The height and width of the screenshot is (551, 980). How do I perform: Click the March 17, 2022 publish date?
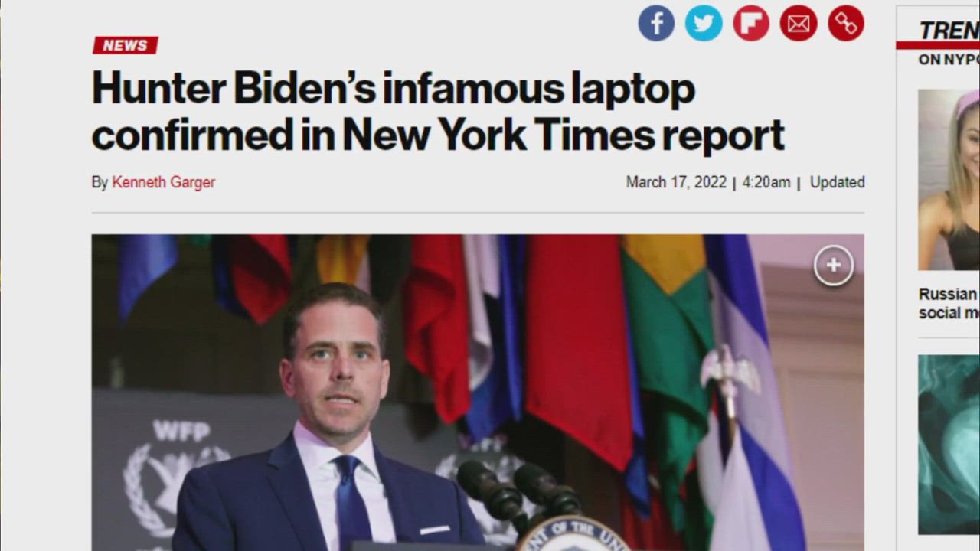tap(676, 182)
